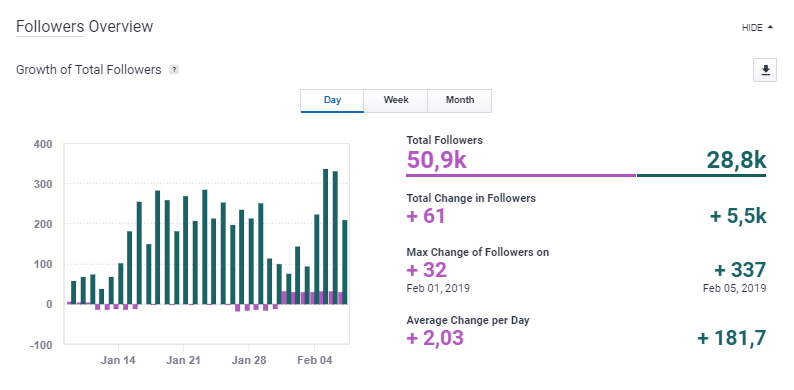Click the Jan 28 axis label
794x390 pixels.
249,360
